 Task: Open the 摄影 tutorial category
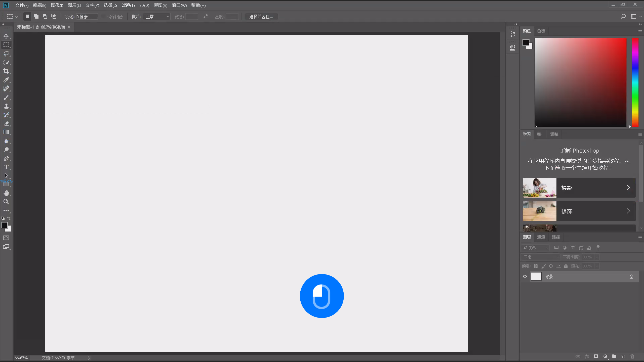point(579,188)
